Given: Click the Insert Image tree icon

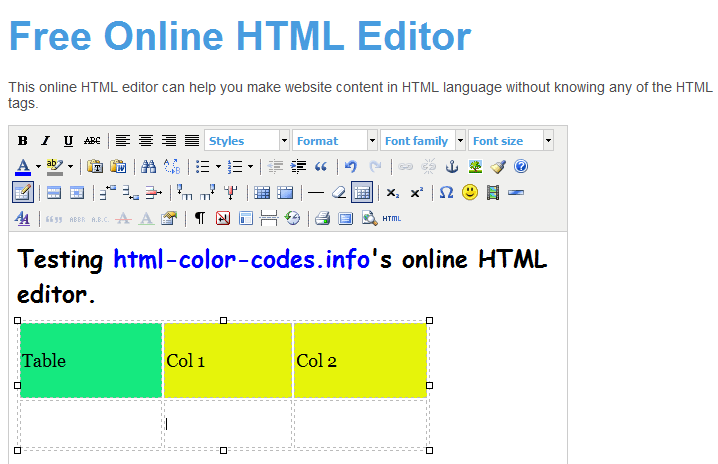Looking at the screenshot, I should pyautogui.click(x=475, y=167).
